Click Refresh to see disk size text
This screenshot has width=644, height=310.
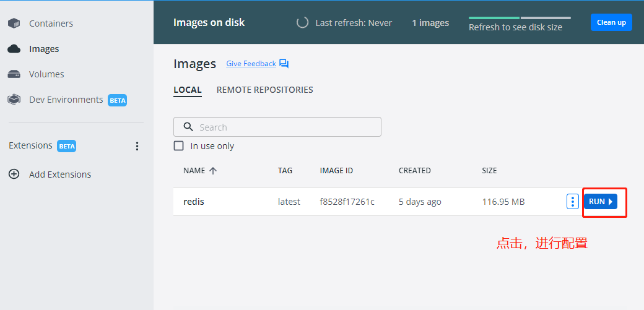[x=515, y=27]
